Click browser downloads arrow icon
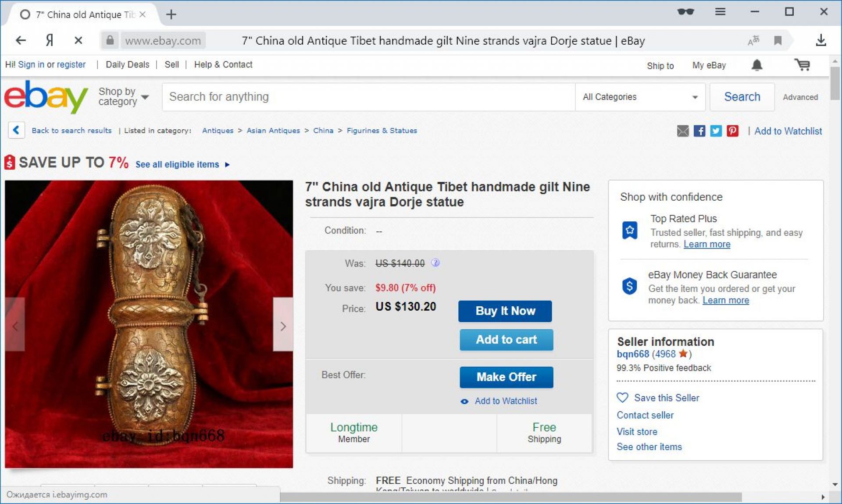 821,41
